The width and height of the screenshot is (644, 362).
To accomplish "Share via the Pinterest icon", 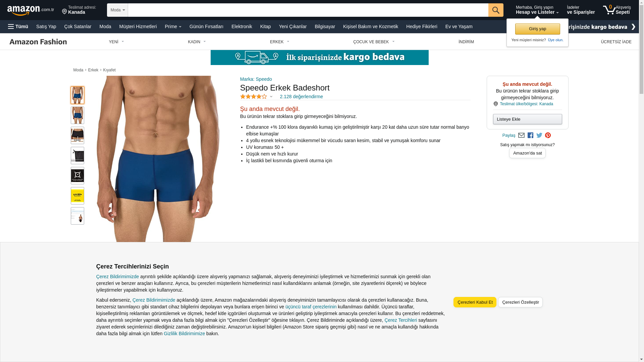I will pyautogui.click(x=548, y=135).
